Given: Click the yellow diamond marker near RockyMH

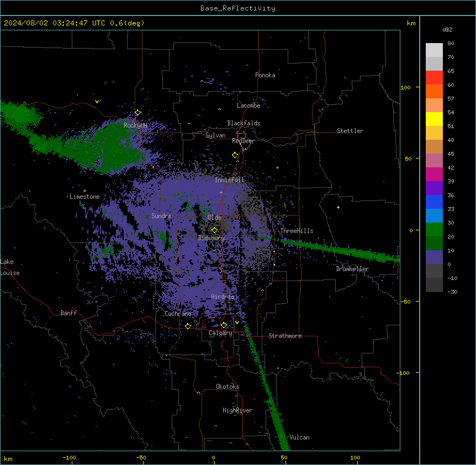Looking at the screenshot, I should tap(137, 113).
